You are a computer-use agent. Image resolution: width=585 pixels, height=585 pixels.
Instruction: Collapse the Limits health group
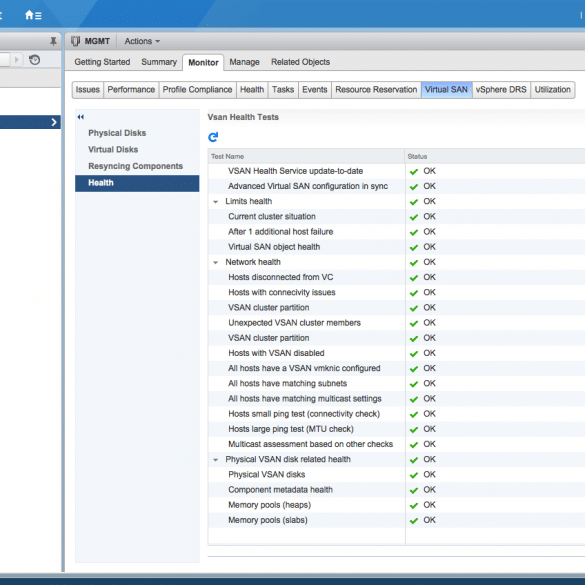click(x=215, y=202)
